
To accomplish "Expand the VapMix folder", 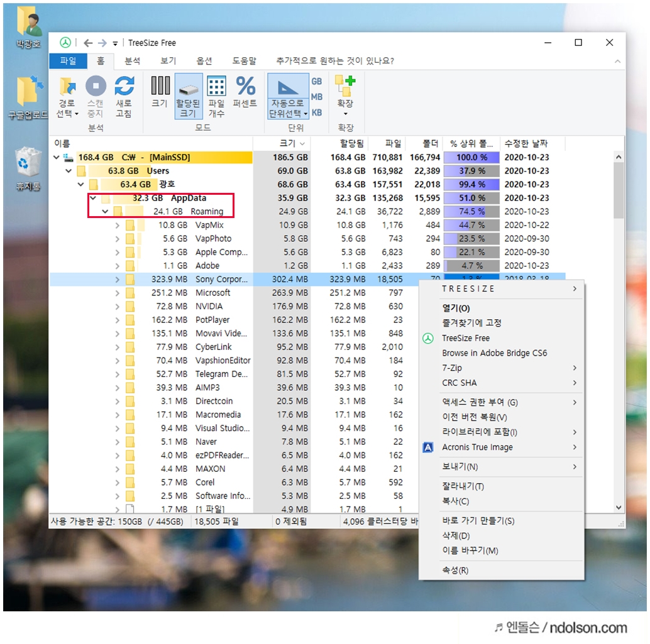I will (118, 225).
